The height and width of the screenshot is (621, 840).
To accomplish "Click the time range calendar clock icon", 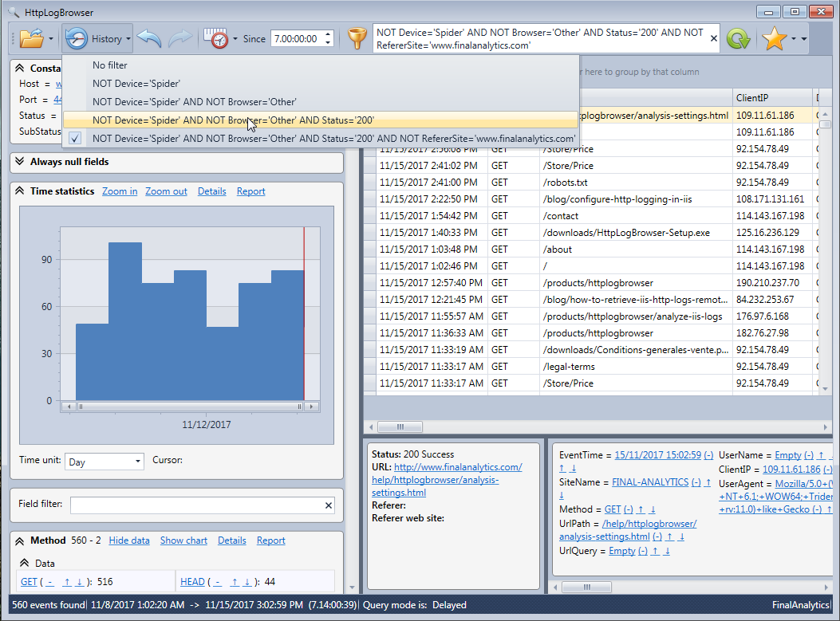I will [216, 38].
